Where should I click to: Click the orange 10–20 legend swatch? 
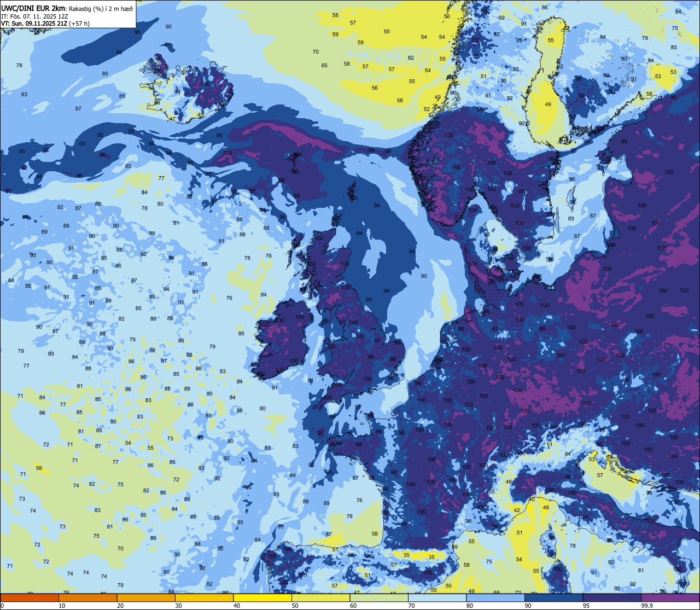coord(87,597)
